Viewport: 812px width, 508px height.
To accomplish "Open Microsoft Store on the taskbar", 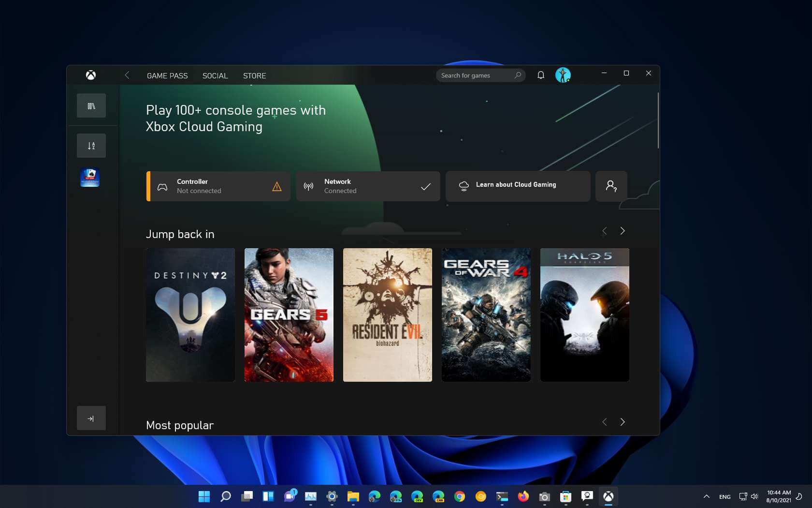I will [566, 496].
